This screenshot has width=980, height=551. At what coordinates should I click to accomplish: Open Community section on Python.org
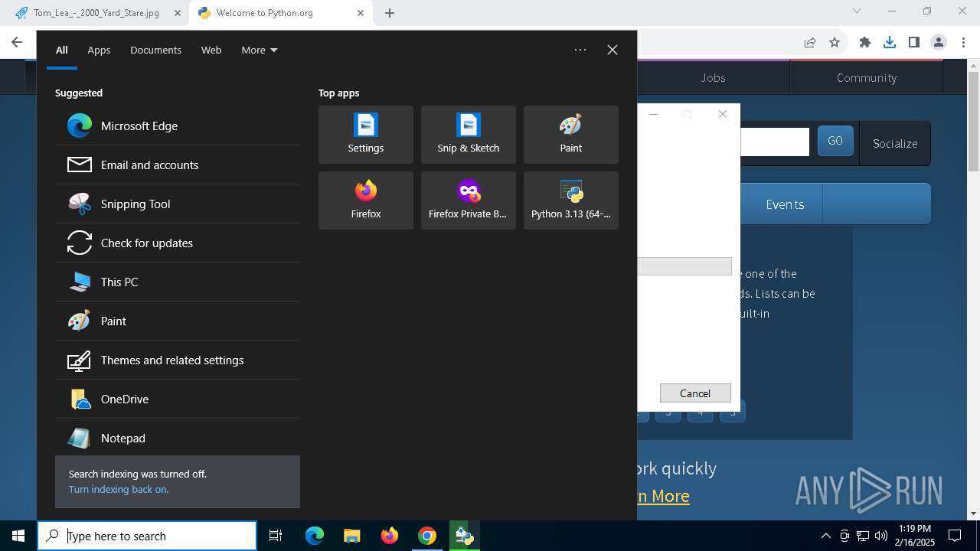(x=867, y=77)
